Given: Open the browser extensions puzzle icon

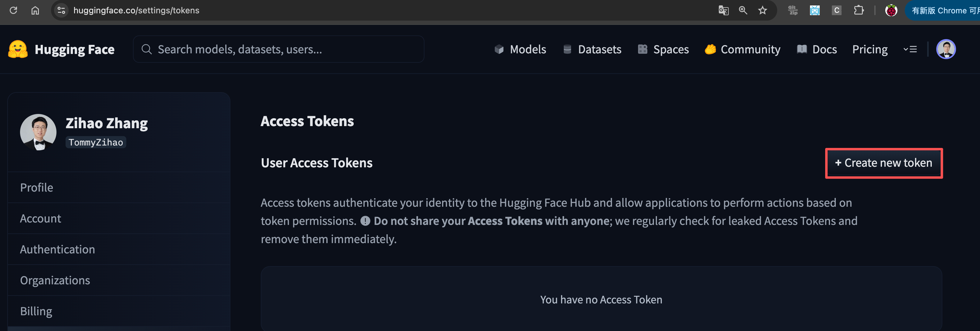Looking at the screenshot, I should point(859,10).
